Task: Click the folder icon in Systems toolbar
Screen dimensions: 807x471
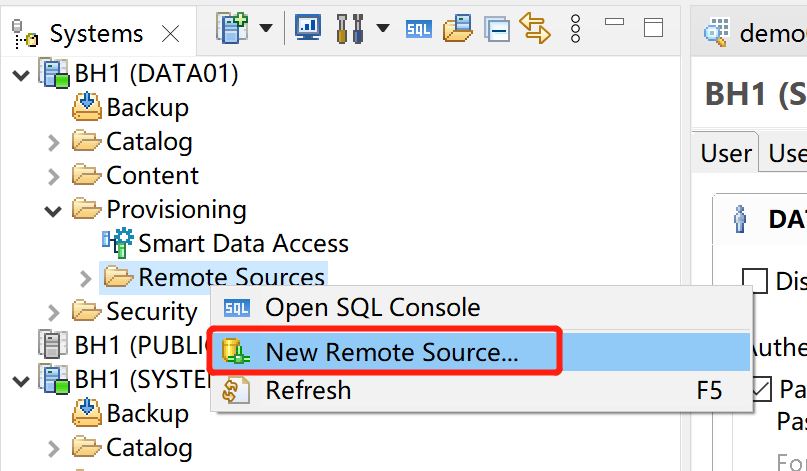Action: pyautogui.click(x=458, y=27)
